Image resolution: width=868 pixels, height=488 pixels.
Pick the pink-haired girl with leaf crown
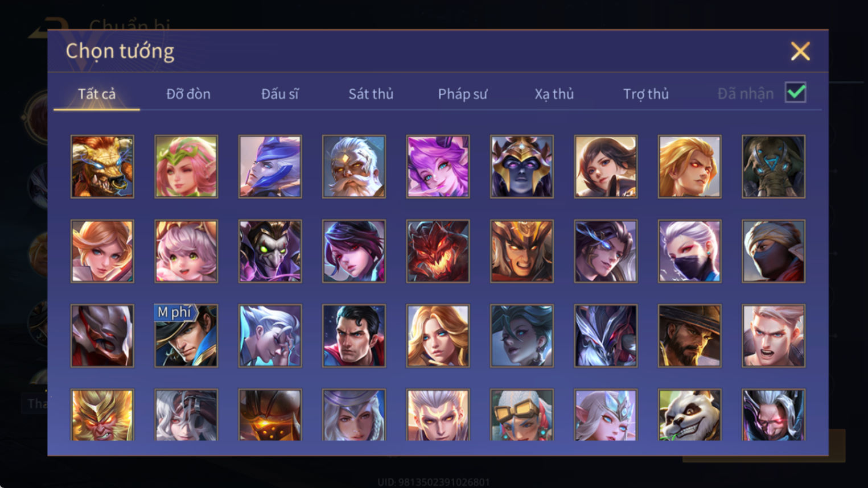coord(186,167)
